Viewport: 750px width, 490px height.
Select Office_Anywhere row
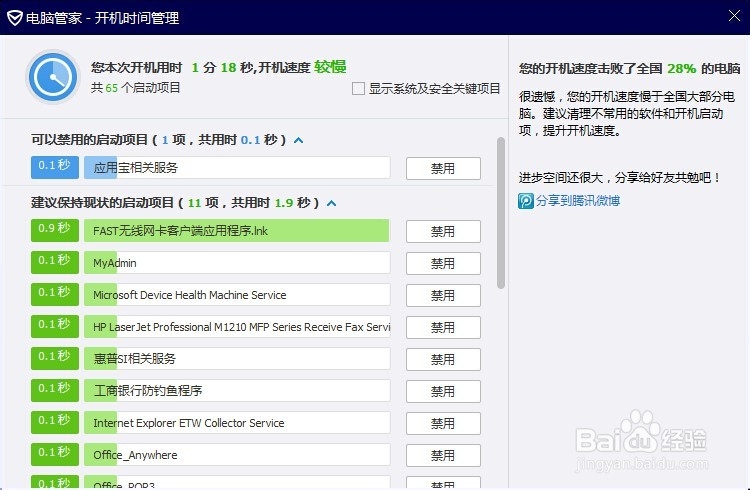[x=237, y=455]
